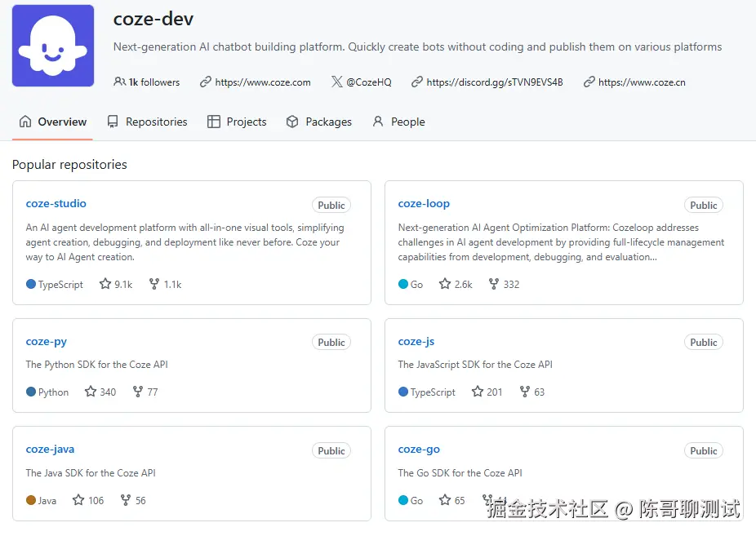756x536 pixels.
Task: View coze-py 340 stargazers
Action: point(100,392)
